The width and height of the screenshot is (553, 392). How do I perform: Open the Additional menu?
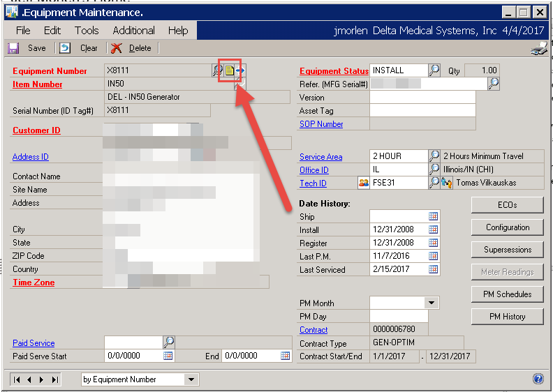tap(133, 31)
